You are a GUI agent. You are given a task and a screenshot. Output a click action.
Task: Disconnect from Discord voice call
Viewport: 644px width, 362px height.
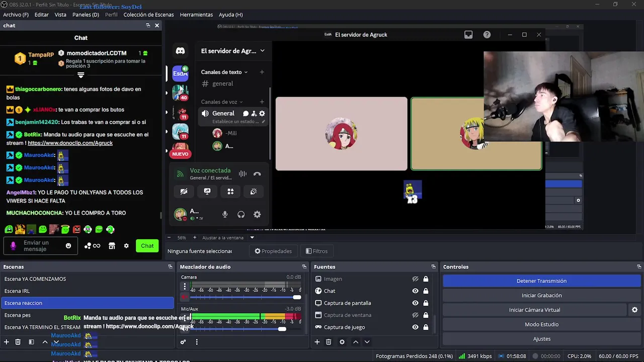[x=257, y=174]
